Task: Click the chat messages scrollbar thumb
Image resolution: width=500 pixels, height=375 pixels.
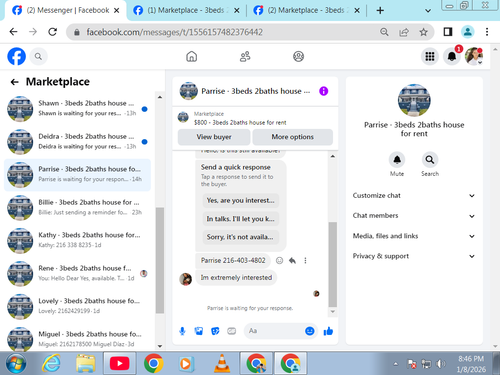Action: click(x=333, y=264)
